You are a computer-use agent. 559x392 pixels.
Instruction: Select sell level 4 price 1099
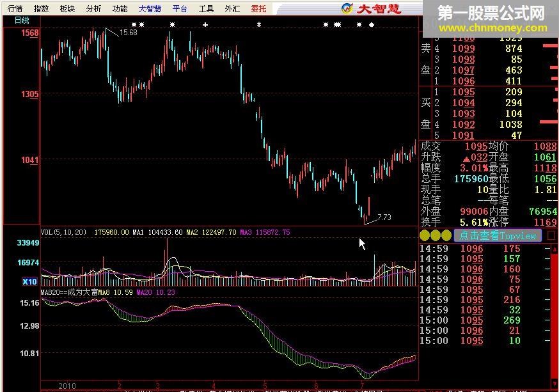464,48
